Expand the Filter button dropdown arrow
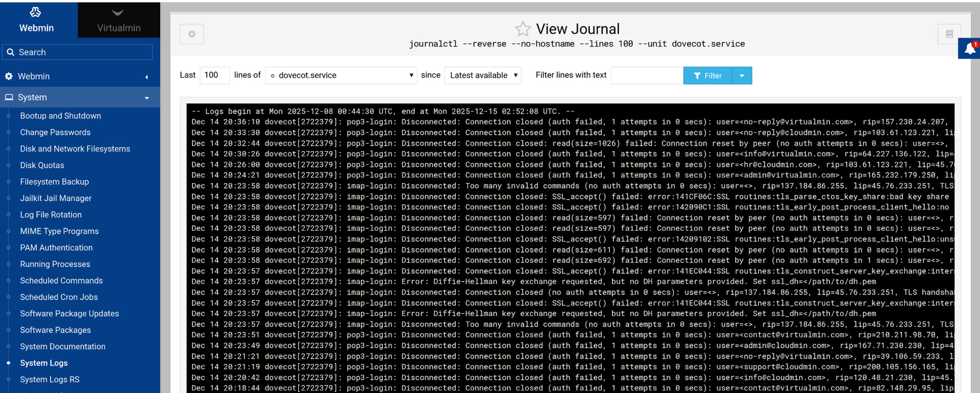 click(742, 76)
